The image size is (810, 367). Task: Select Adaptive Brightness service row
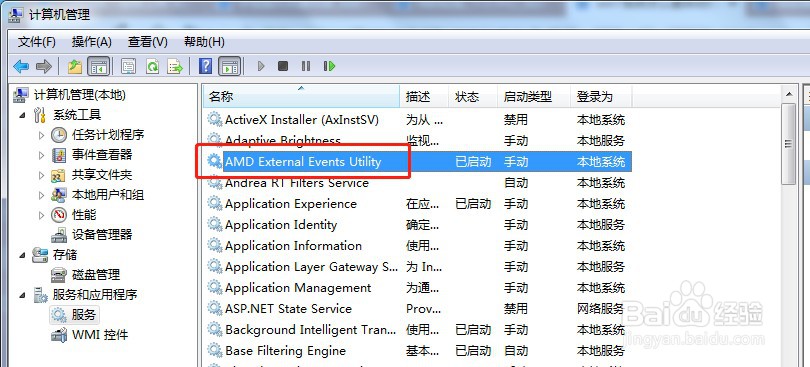pyautogui.click(x=418, y=141)
